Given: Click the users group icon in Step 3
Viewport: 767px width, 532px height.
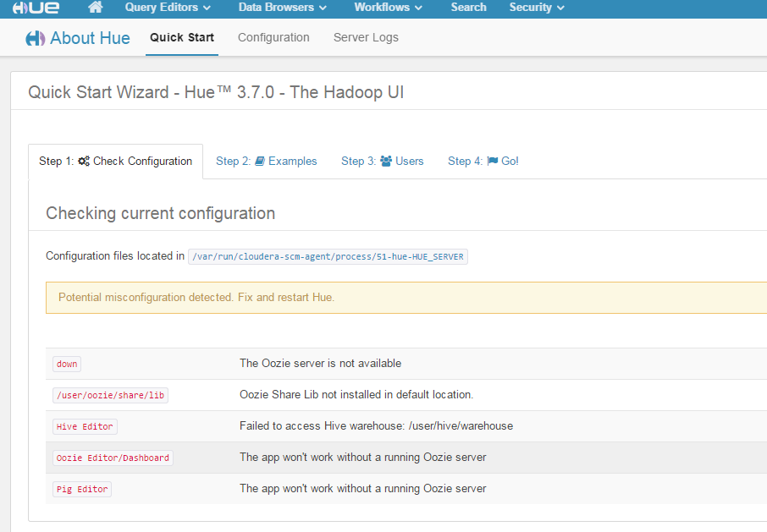Looking at the screenshot, I should (x=386, y=161).
